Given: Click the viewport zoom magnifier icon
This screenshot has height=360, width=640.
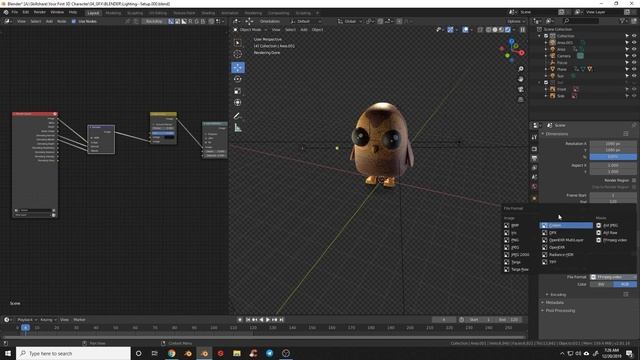Looking at the screenshot, I should click(521, 69).
